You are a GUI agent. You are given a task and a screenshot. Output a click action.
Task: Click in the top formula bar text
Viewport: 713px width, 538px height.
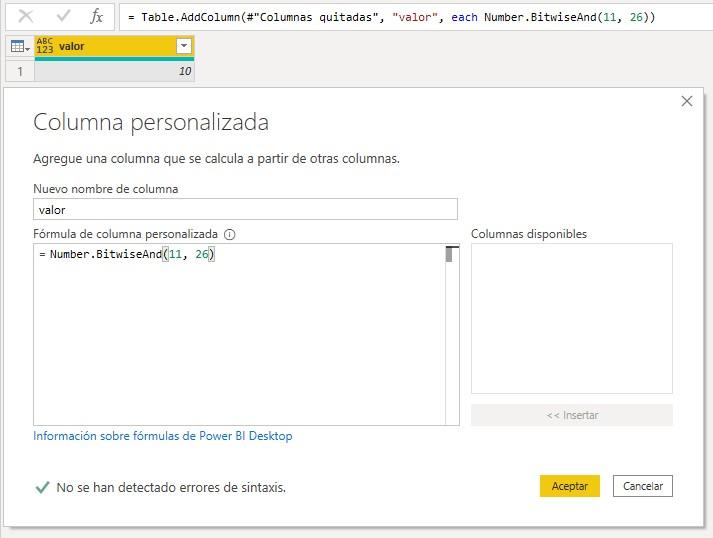tap(391, 17)
